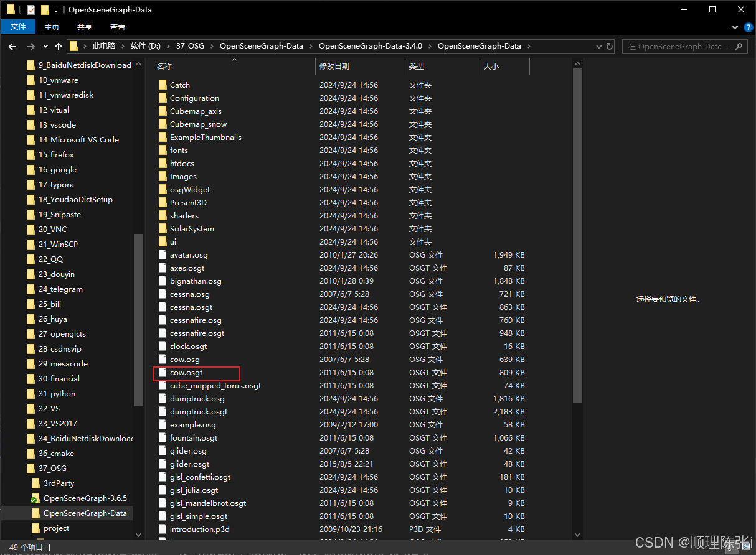Screen dimensions: 756x555
Task: Sort by the 修改日期 column header
Action: 334,66
